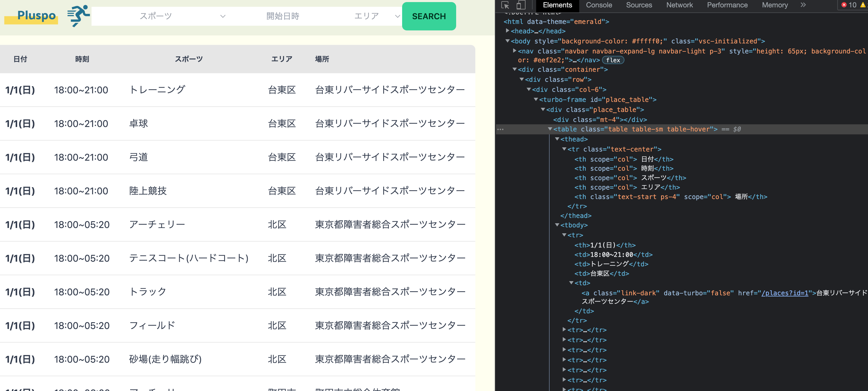Image resolution: width=868 pixels, height=391 pixels.
Task: Click the 開始日時 input field
Action: pos(283,16)
